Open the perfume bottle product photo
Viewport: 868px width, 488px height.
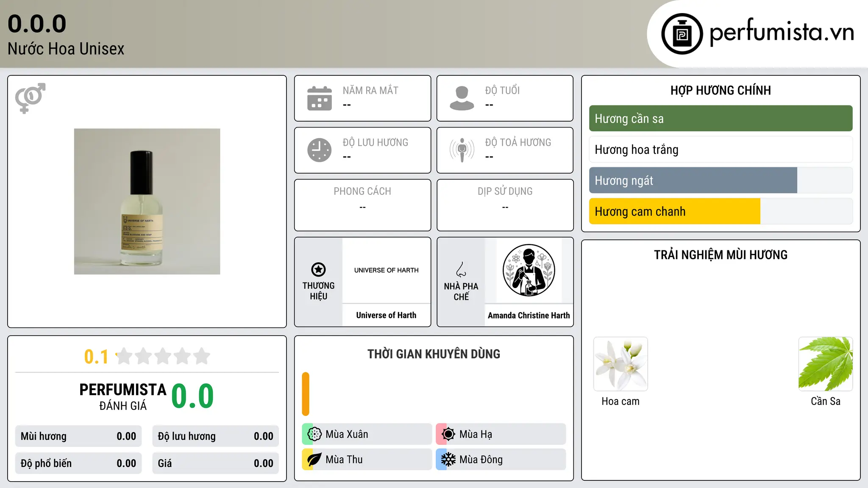pos(147,202)
